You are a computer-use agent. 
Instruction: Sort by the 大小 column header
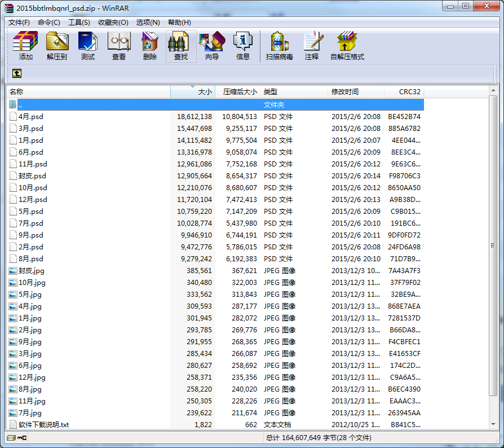point(193,91)
